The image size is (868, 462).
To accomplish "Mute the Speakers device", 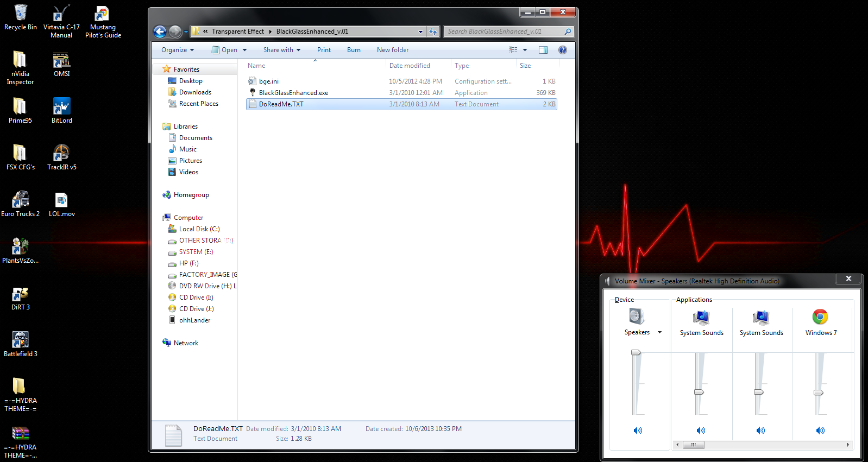I will click(638, 431).
